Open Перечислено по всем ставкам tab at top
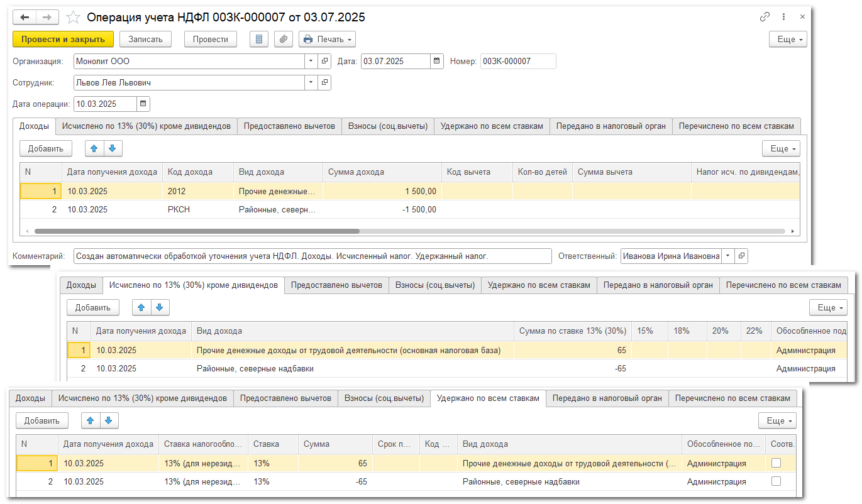Viewport: 862px width, 504px height. click(x=736, y=126)
